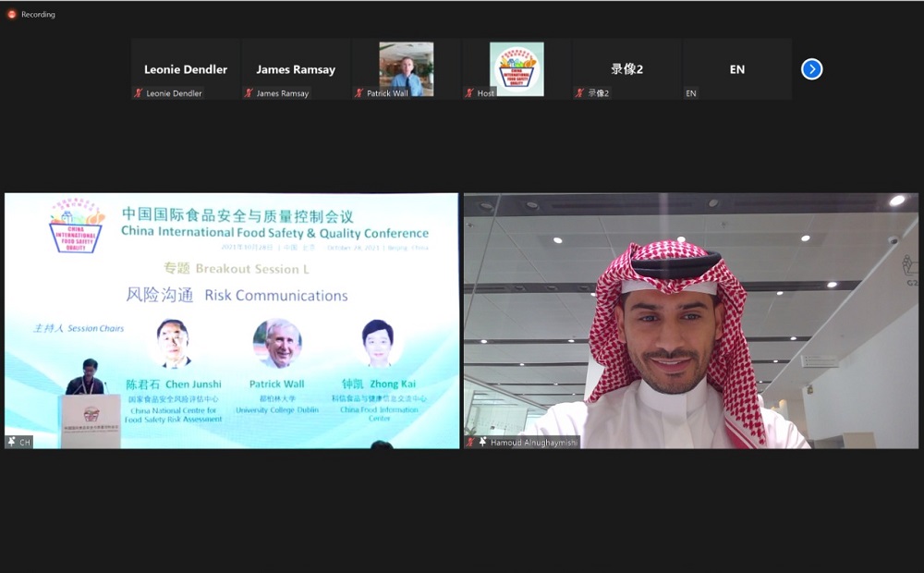Click the red Recording indicator icon

11,14
